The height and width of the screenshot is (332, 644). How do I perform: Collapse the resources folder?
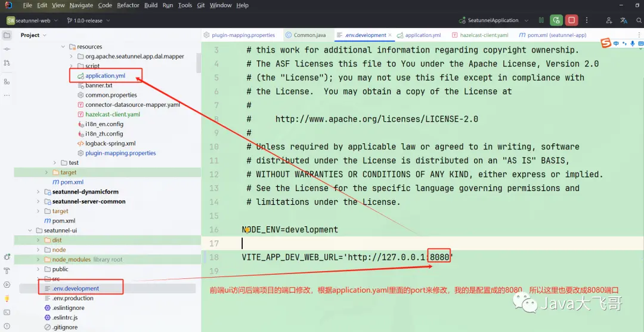63,47
